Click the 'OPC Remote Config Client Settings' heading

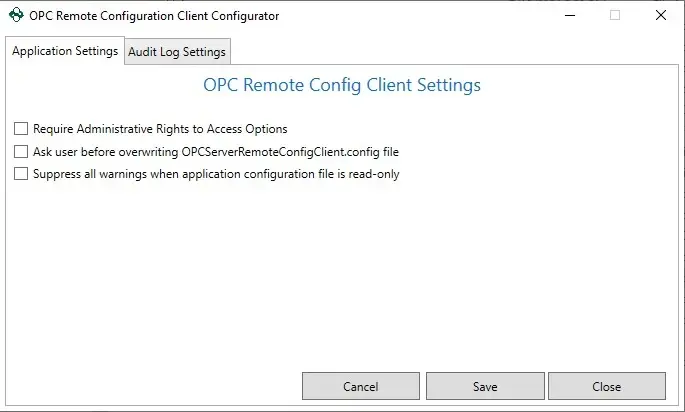click(342, 85)
